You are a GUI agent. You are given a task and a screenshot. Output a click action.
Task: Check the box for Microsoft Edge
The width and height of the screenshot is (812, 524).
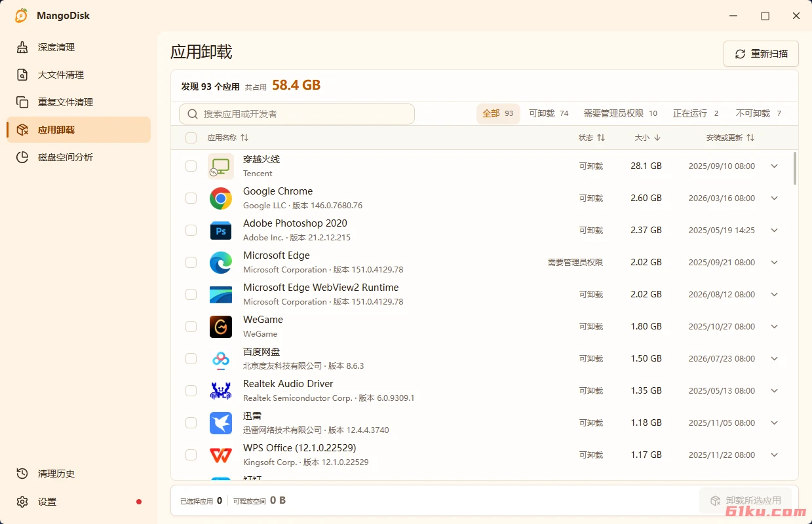coord(191,263)
